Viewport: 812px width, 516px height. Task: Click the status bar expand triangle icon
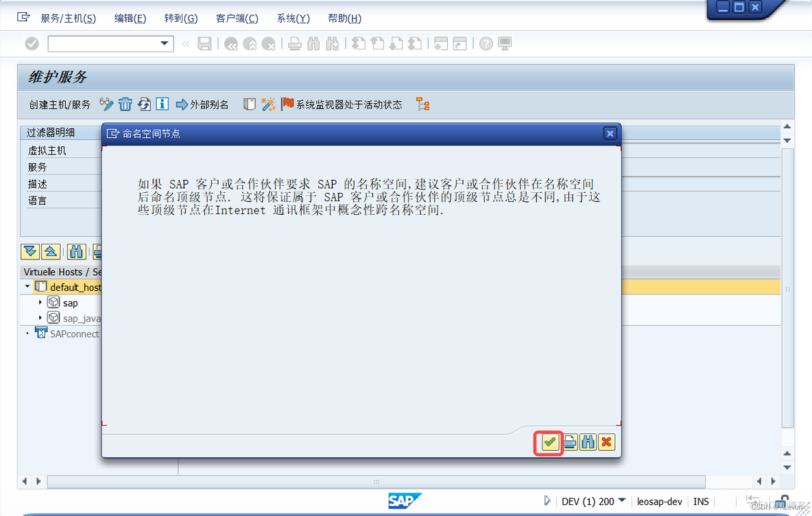tap(547, 501)
